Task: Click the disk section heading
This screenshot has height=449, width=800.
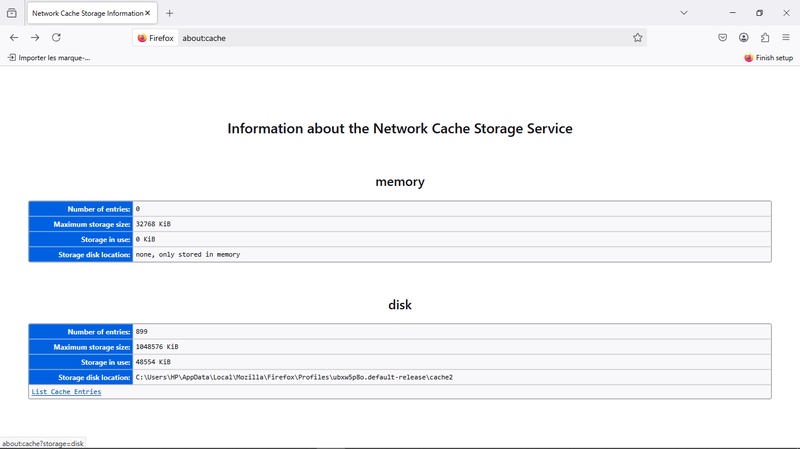Action: point(400,305)
